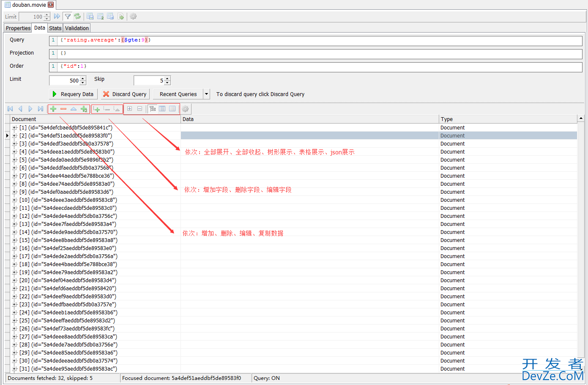The height and width of the screenshot is (385, 588).
Task: Click the top toolbar Limit 100 spinner
Action: [x=35, y=16]
